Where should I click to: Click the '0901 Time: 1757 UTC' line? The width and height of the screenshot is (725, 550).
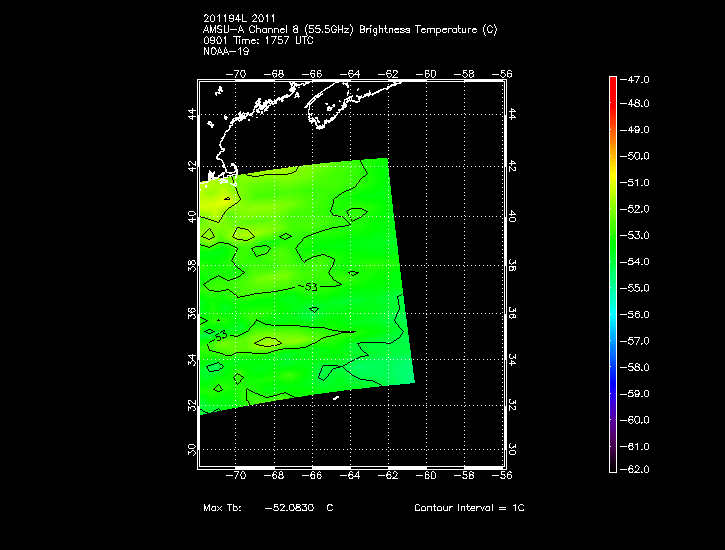point(258,41)
